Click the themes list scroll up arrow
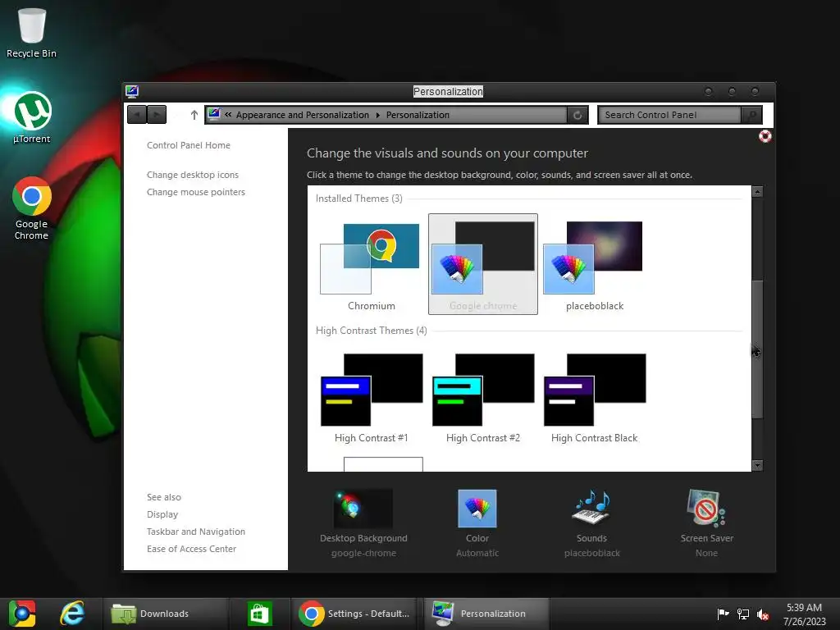The height and width of the screenshot is (630, 840). point(757,192)
